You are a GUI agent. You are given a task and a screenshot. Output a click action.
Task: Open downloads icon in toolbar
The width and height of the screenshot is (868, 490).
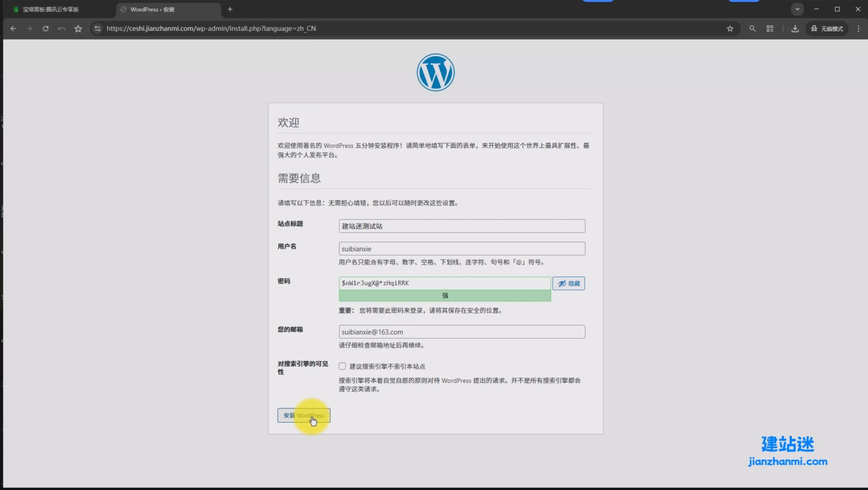[795, 29]
